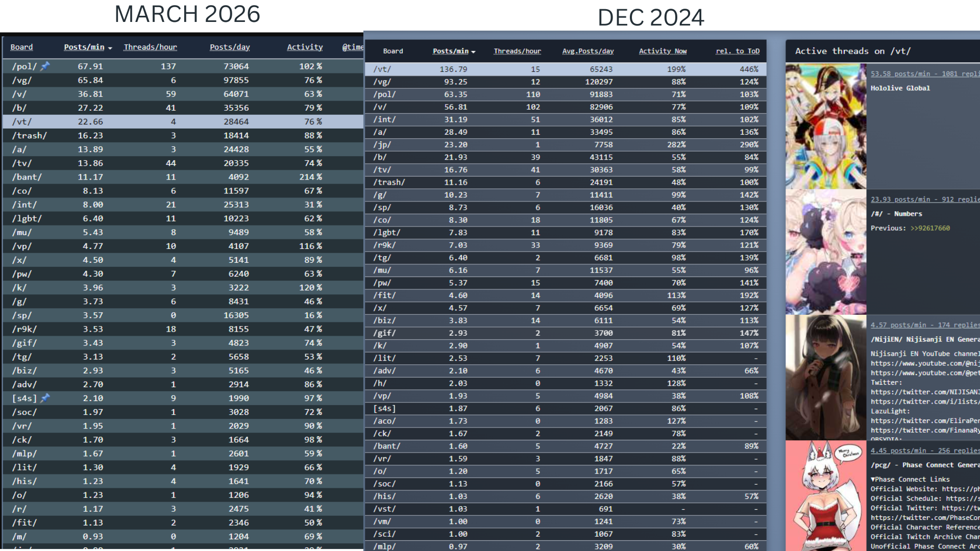
Task: Open the Hololive Global thread thumbnail
Action: click(826, 126)
